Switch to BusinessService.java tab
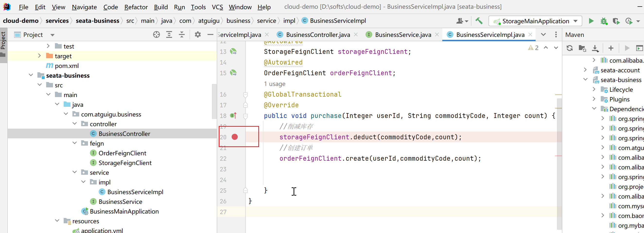644x233 pixels. pyautogui.click(x=403, y=35)
